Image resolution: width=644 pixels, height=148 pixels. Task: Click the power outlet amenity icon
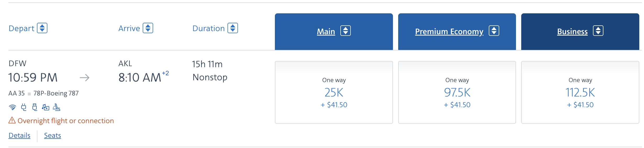(x=24, y=107)
